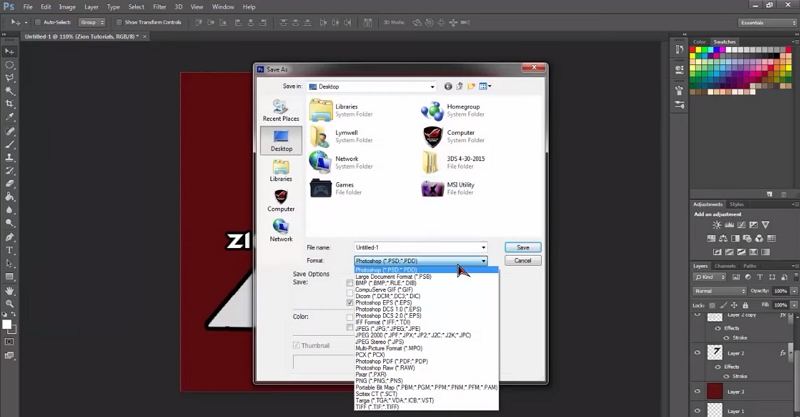Open the Normal blend mode dropdown

[x=719, y=291]
